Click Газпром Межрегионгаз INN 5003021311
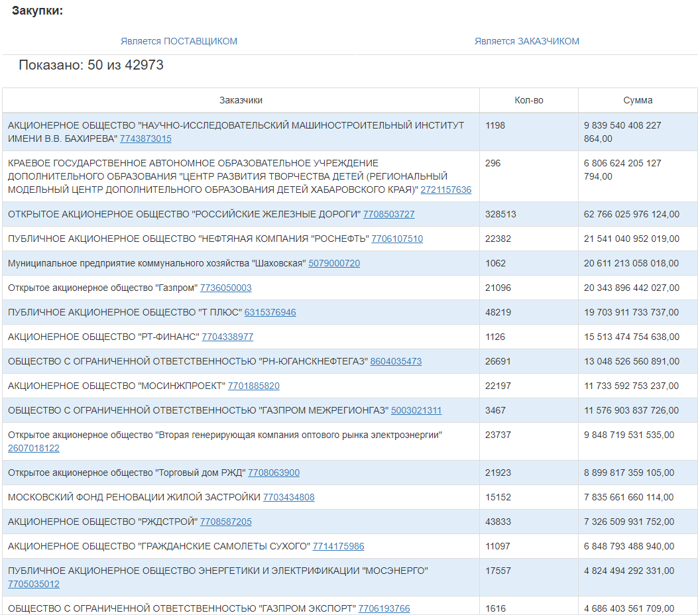Screen dimensions: 700x615 tap(416, 411)
